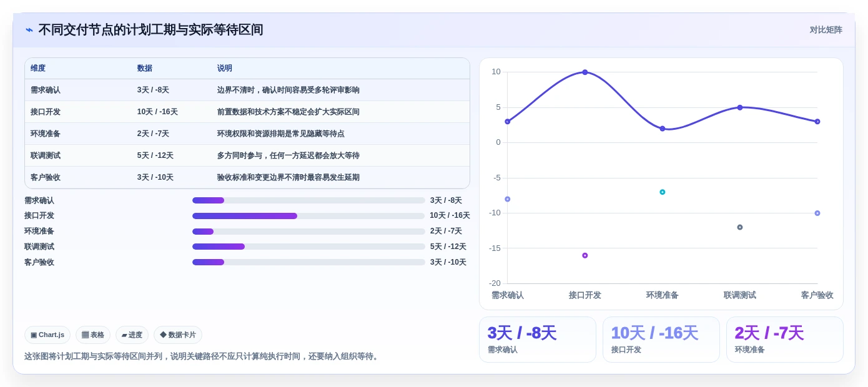Click x-axis label 联调测试
This screenshot has width=868, height=387.
point(740,295)
